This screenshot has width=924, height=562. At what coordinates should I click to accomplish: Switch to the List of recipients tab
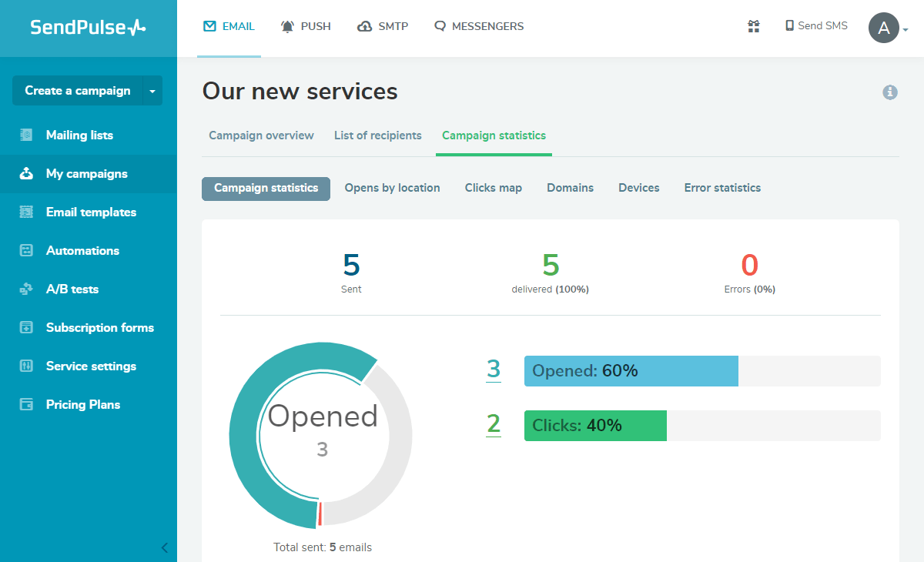point(377,135)
